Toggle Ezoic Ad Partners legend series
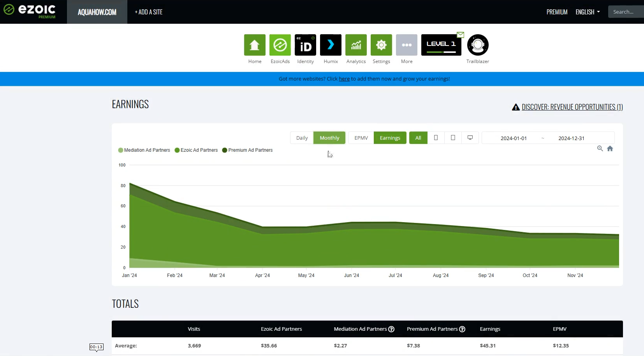644x356 pixels. [196, 150]
